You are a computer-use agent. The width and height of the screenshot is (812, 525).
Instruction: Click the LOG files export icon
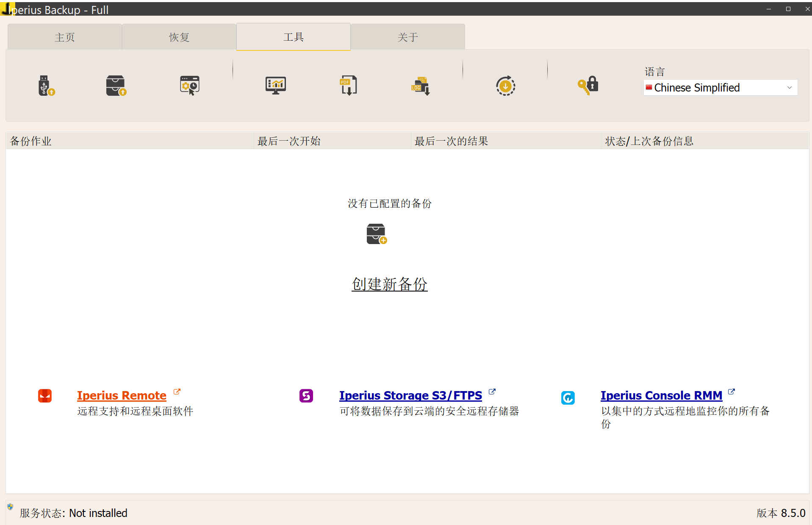click(x=421, y=86)
